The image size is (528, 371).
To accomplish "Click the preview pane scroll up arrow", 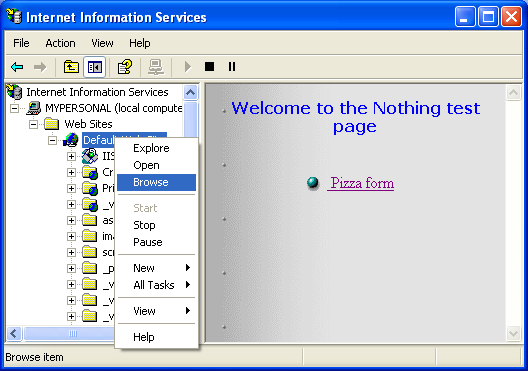I will [514, 92].
